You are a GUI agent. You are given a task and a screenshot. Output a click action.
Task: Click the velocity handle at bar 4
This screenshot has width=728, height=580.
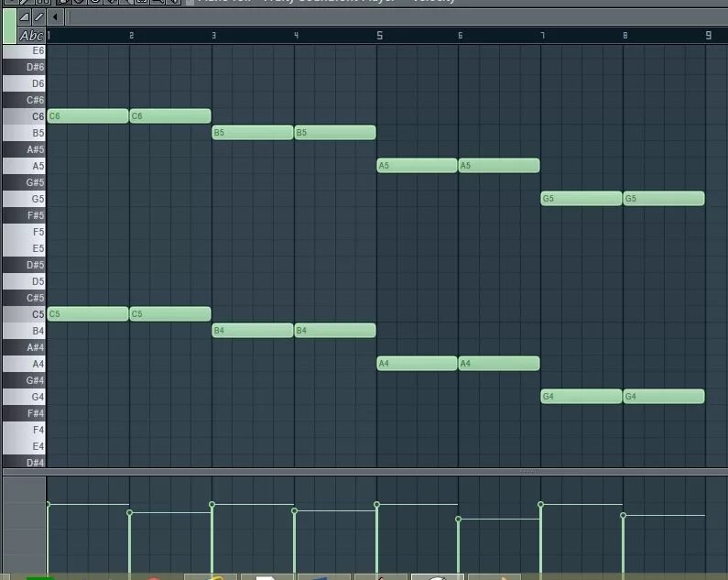point(294,510)
